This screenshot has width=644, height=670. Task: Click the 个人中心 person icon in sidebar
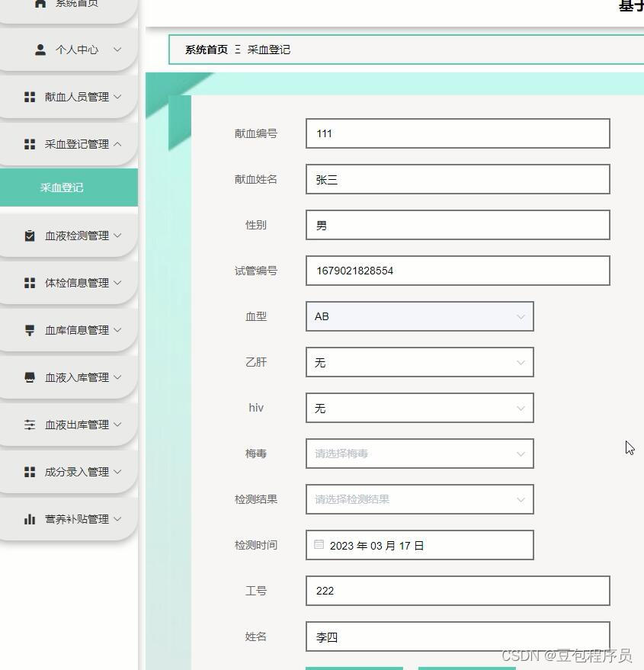(39, 50)
